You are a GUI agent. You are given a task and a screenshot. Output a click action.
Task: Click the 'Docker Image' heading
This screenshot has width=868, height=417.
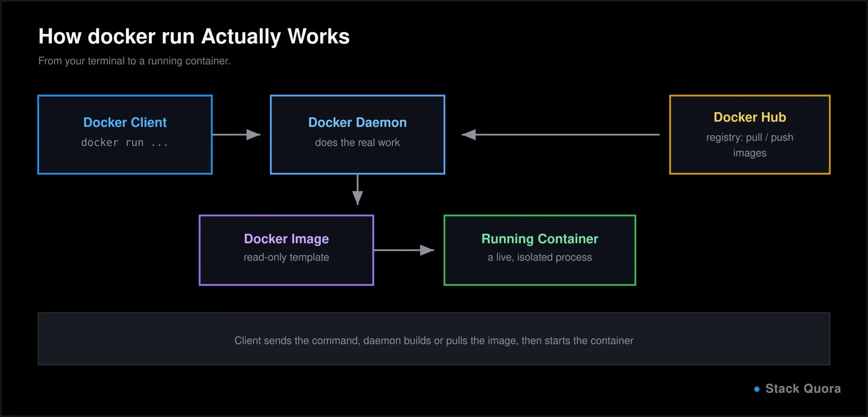point(286,239)
